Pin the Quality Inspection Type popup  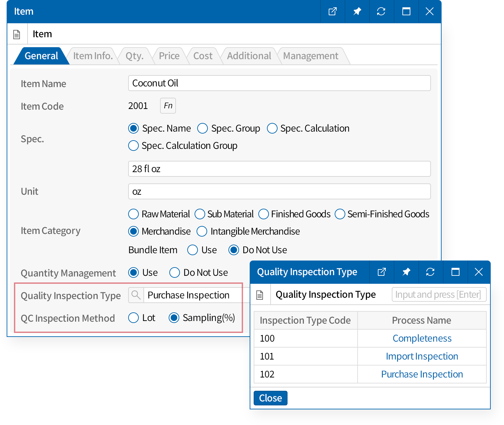click(x=406, y=272)
